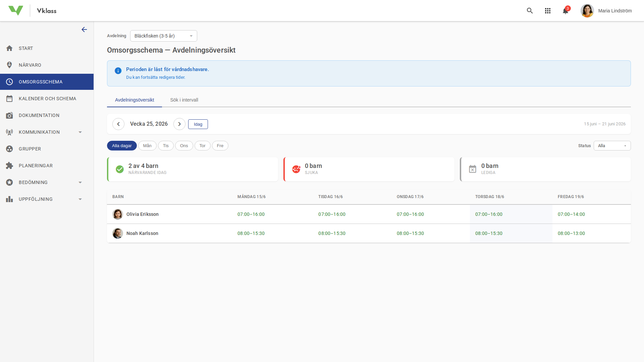644x362 pixels.
Task: Select the Mån day filter chip
Action: 147,145
